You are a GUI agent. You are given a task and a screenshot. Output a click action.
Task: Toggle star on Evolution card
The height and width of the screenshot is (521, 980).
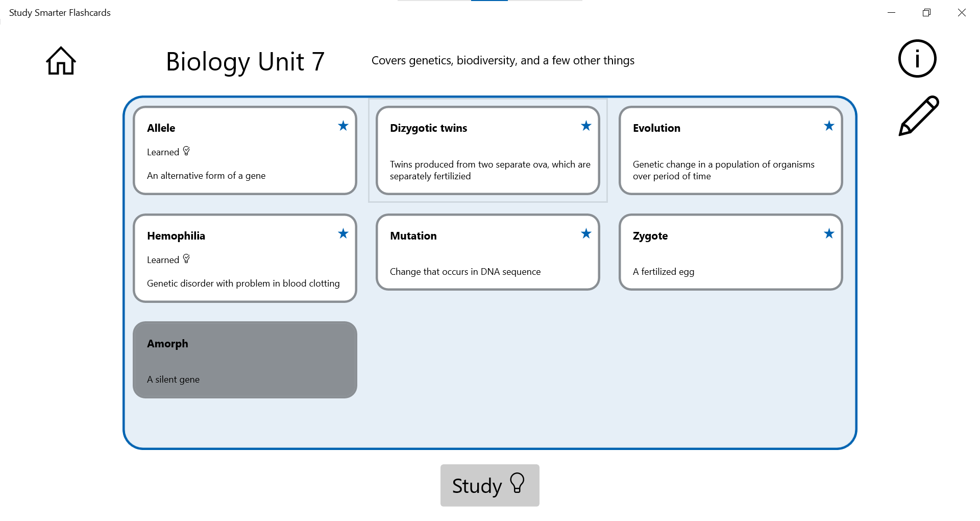829,126
